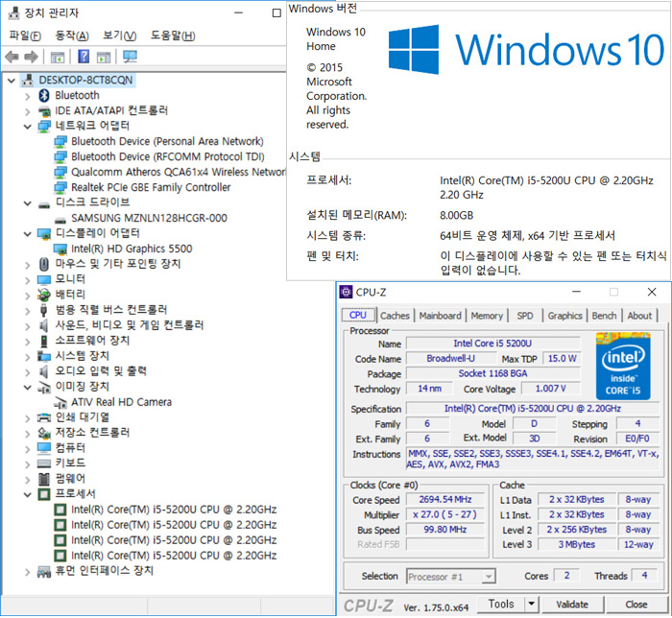Click the Intel inside Core i5 logo
Screen dimensions: 672x618
(x=623, y=367)
